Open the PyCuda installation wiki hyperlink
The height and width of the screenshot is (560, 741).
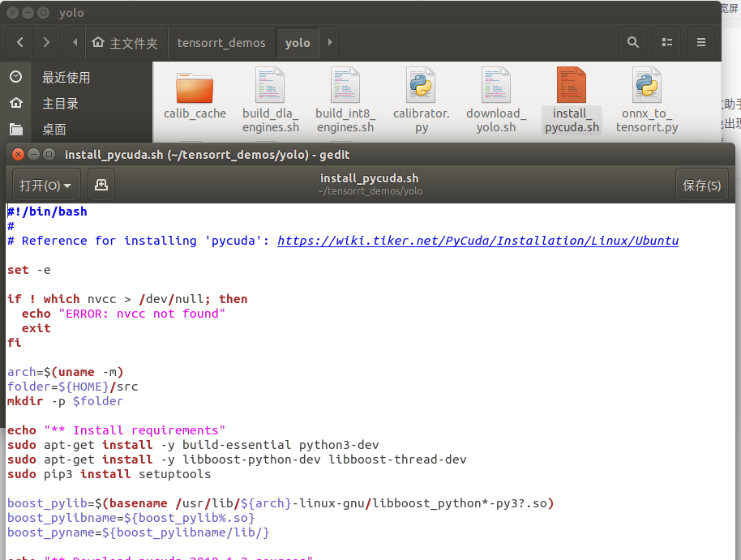tap(478, 240)
